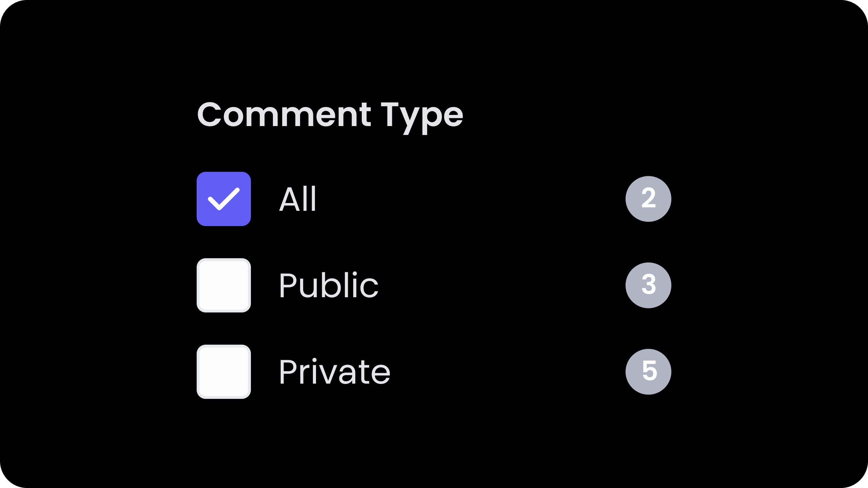Toggle the purple checked box next to All
The image size is (868, 488).
(x=224, y=199)
